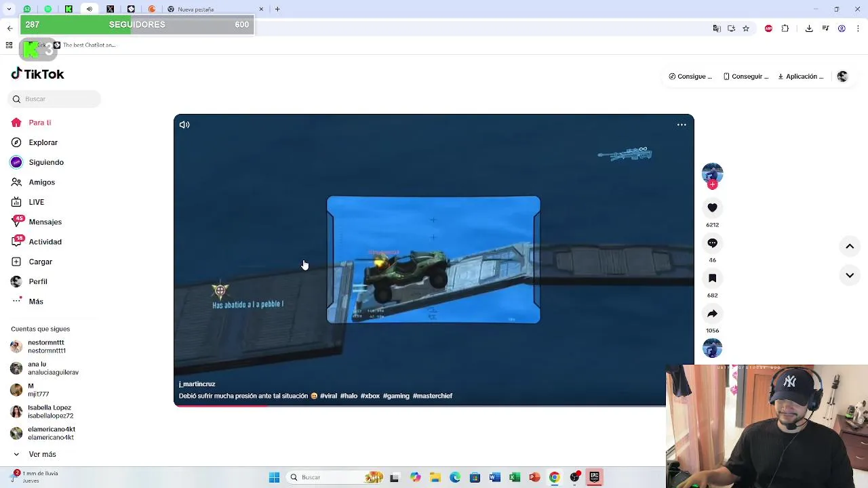The width and height of the screenshot is (868, 488).
Task: Toggle video sound with speaker icon
Action: [184, 125]
